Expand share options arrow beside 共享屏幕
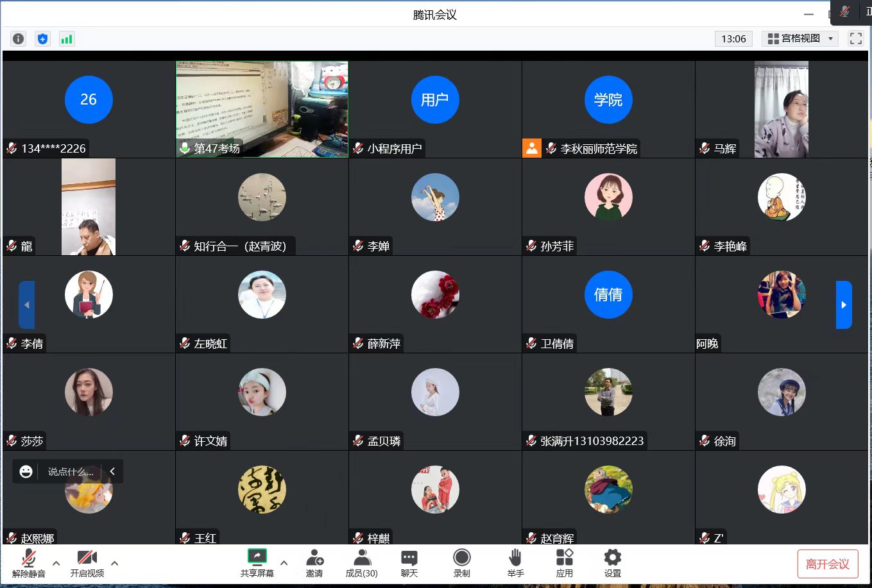The image size is (872, 588). pyautogui.click(x=284, y=563)
